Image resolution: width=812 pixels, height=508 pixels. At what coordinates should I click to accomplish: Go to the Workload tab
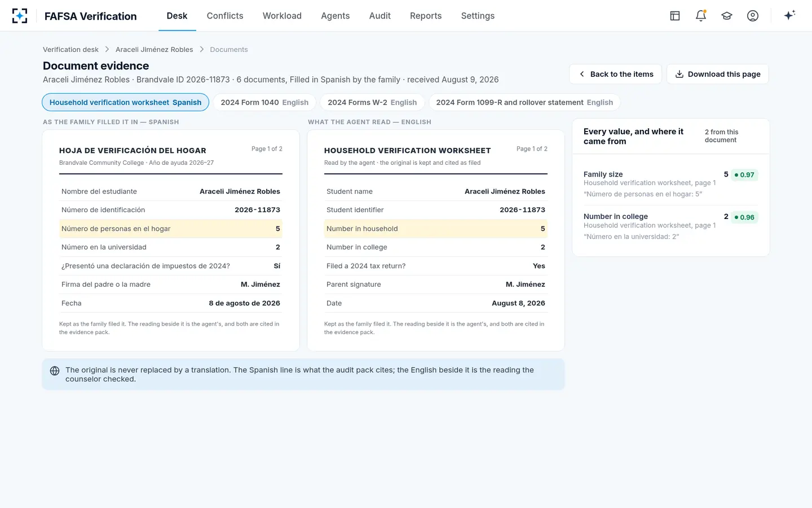point(282,16)
